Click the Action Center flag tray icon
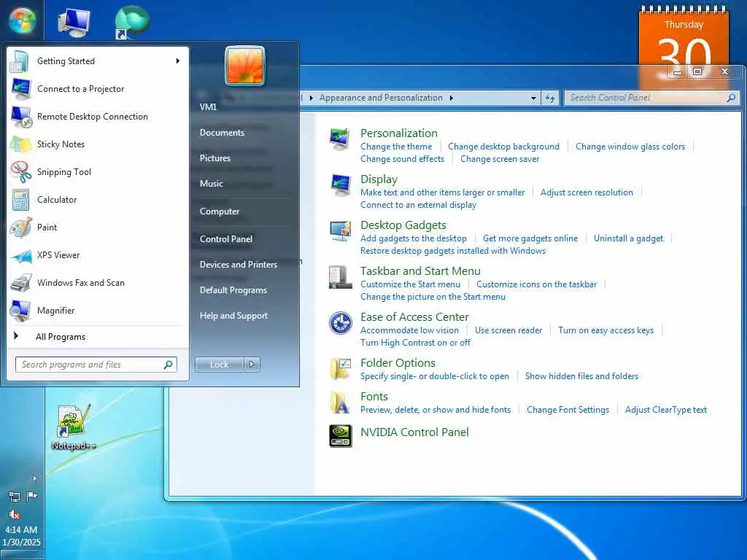Image resolution: width=747 pixels, height=560 pixels. [32, 497]
